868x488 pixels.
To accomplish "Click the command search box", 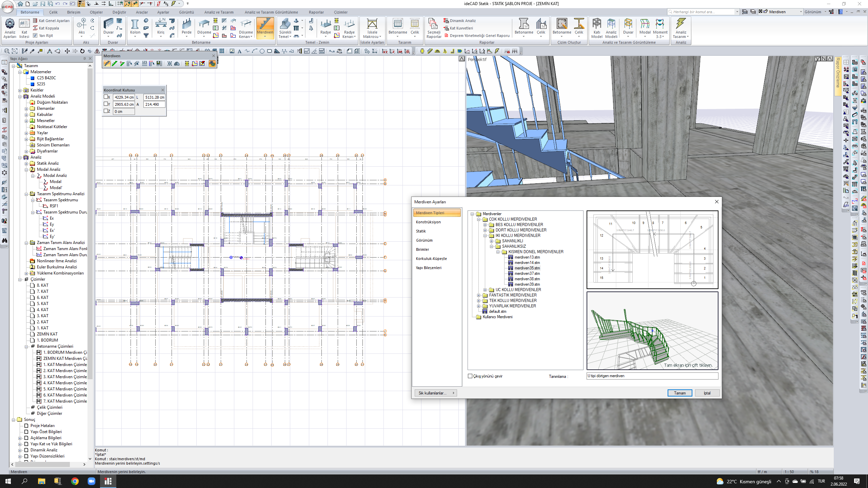I will [703, 12].
